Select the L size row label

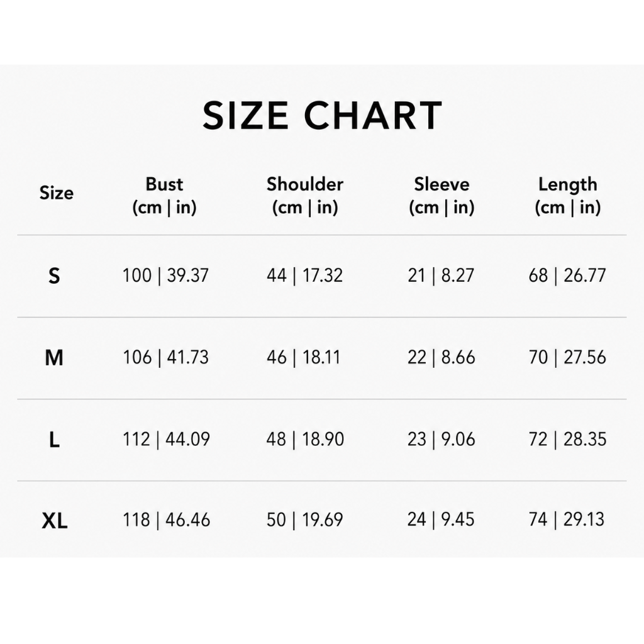click(54, 440)
